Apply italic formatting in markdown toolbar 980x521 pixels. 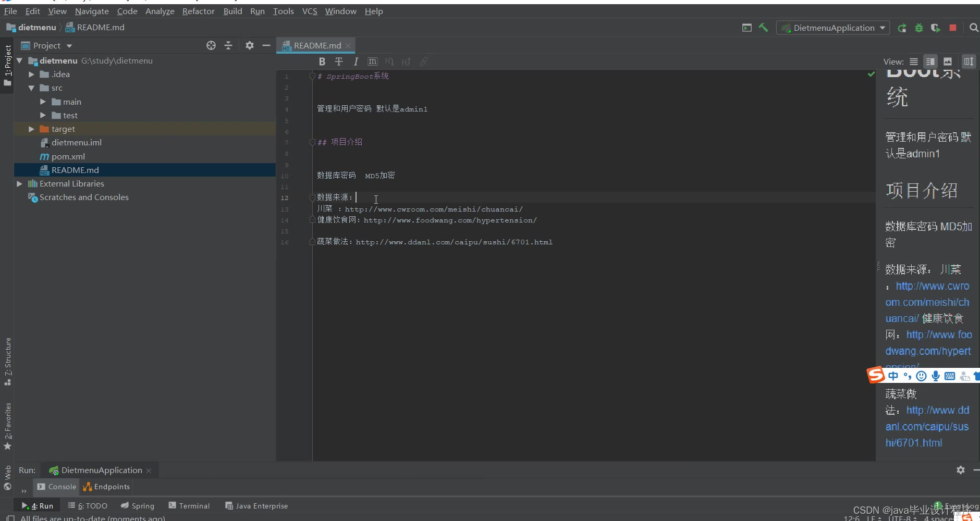coord(356,61)
